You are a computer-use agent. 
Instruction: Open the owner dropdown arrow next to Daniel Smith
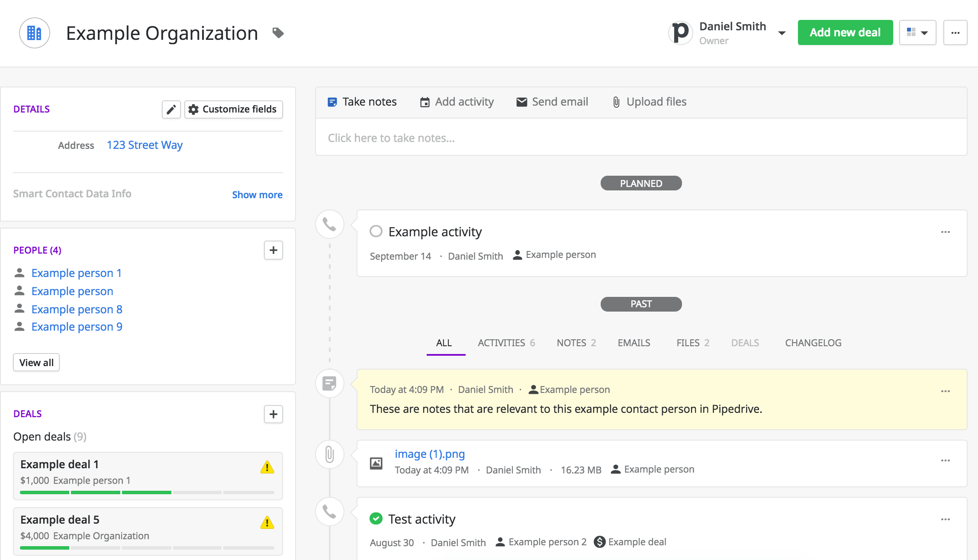pos(782,33)
